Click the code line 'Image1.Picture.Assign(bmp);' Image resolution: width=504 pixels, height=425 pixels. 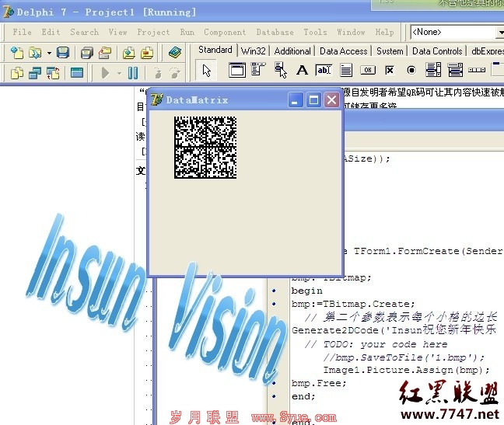(x=406, y=370)
